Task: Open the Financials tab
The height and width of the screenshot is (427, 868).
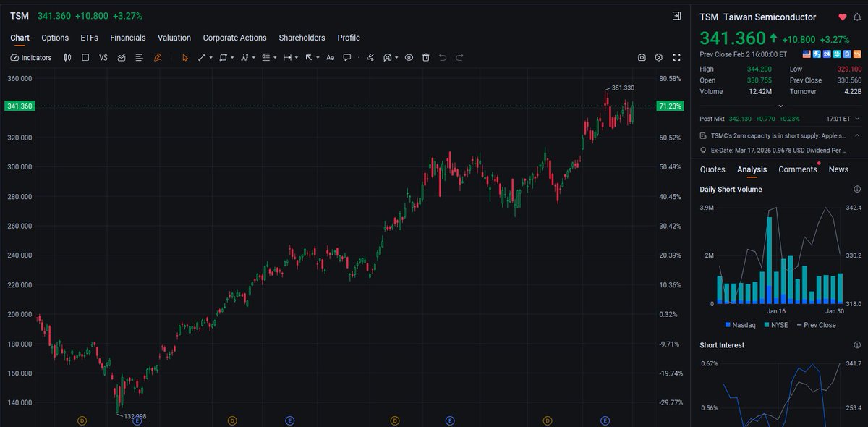Action: coord(128,38)
